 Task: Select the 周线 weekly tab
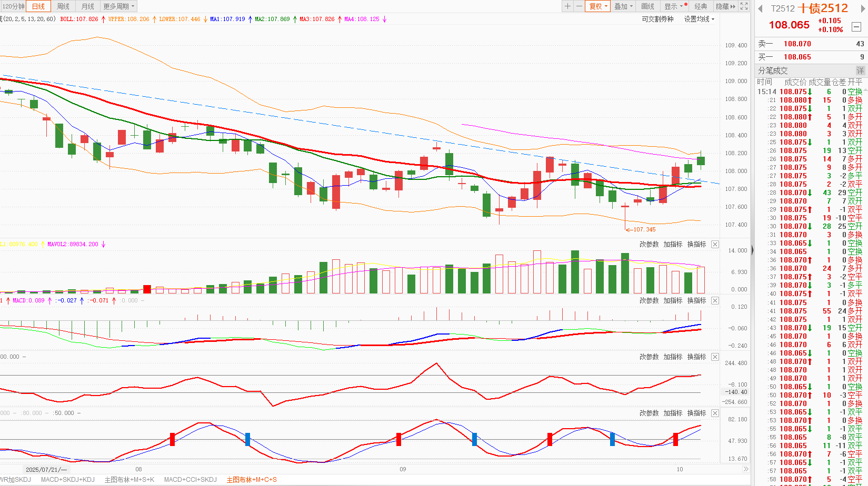63,6
